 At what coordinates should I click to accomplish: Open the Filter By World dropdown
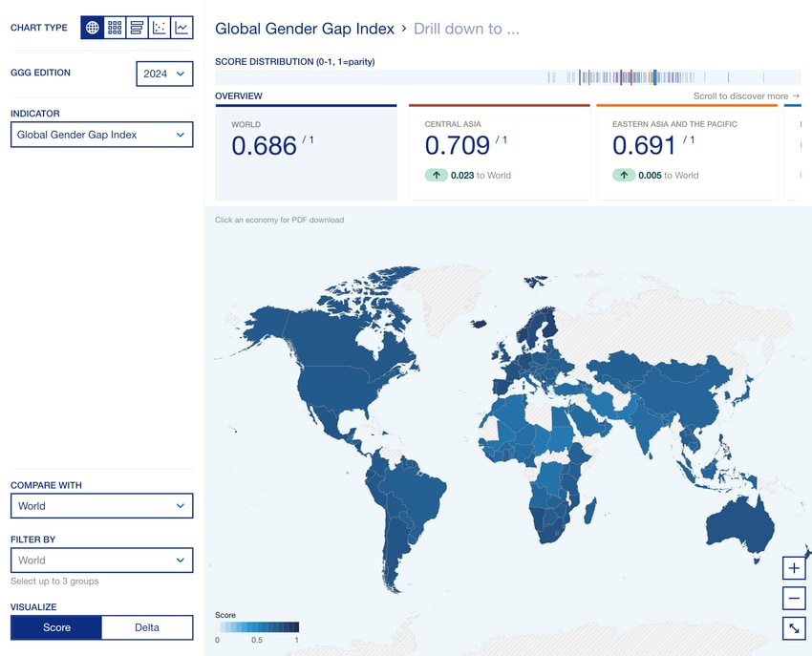[x=102, y=561]
